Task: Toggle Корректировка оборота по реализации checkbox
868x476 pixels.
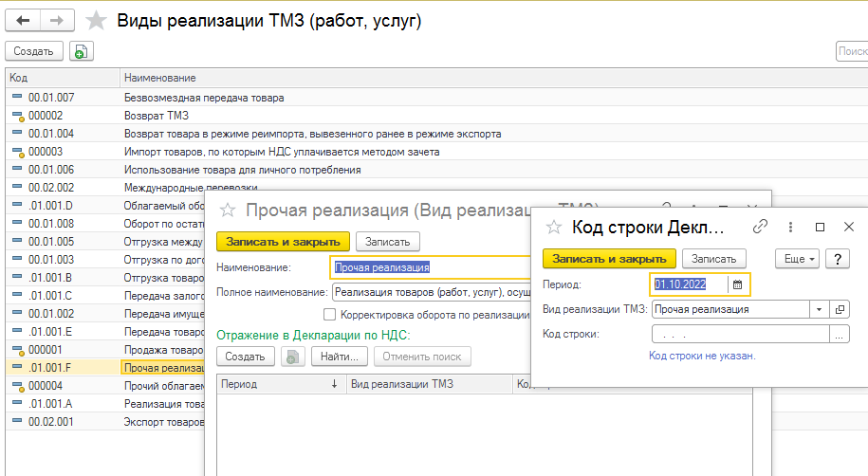Action: click(329, 315)
